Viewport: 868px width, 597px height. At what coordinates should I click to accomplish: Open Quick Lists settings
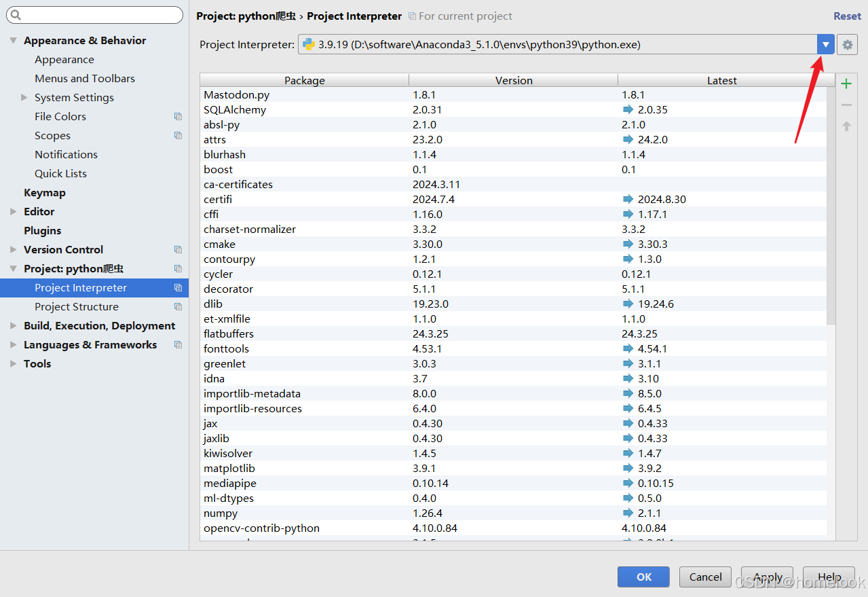coord(60,174)
